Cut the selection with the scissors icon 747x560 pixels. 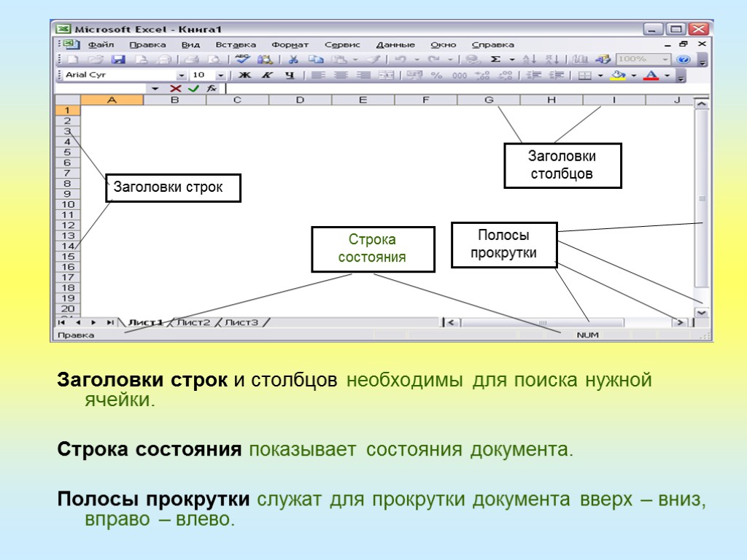pyautogui.click(x=293, y=60)
